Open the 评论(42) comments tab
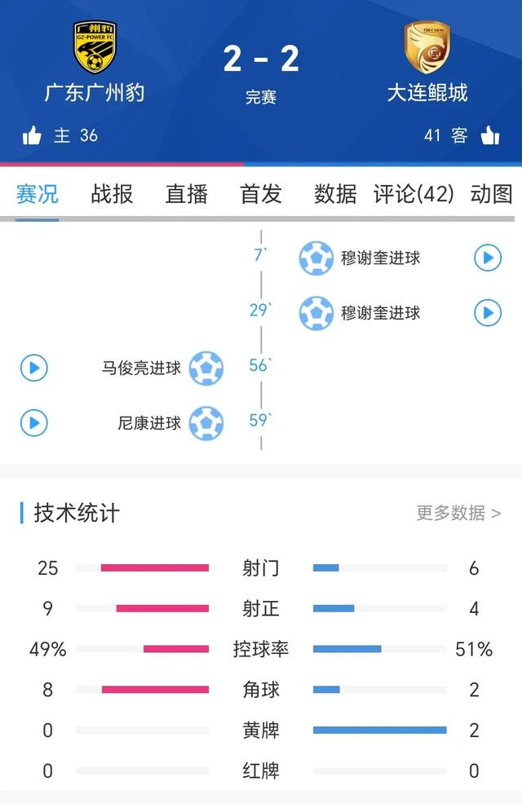This screenshot has height=812, width=522. tap(414, 194)
